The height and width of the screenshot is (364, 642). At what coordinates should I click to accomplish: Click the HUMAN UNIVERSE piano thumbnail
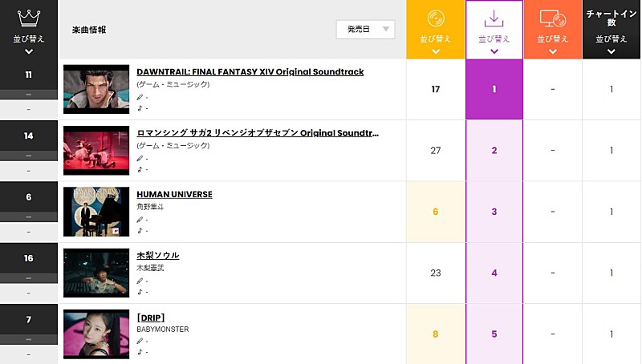pos(96,212)
